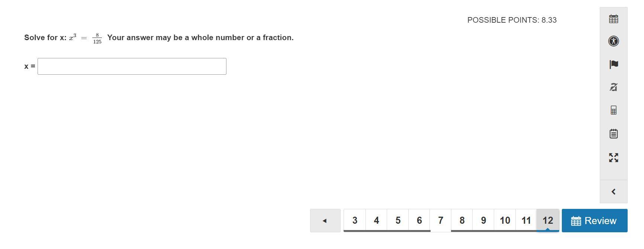
Task: Open the accessibility options icon
Action: [614, 41]
